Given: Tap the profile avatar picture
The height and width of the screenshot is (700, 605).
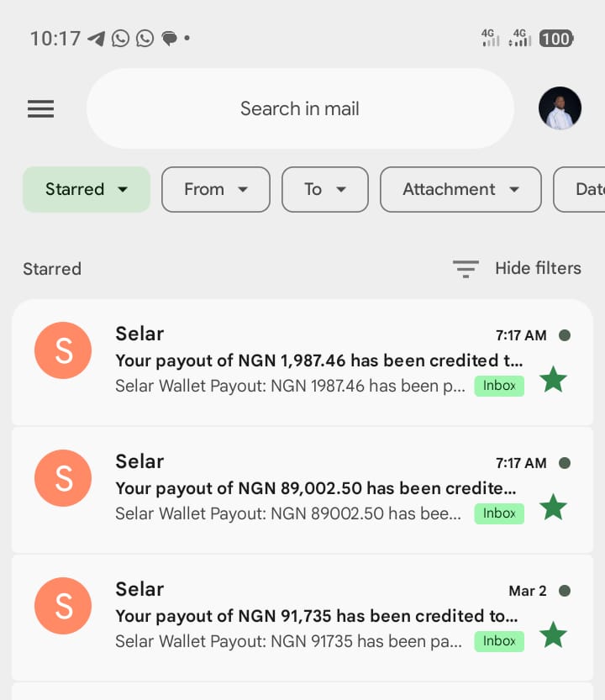Looking at the screenshot, I should click(x=560, y=108).
